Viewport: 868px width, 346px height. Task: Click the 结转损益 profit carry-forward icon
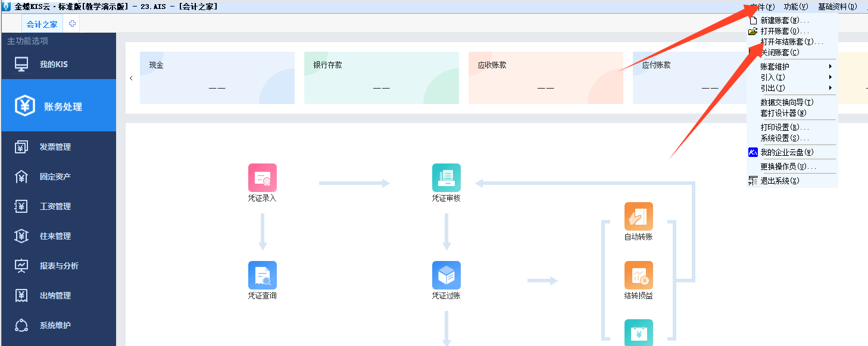[638, 275]
